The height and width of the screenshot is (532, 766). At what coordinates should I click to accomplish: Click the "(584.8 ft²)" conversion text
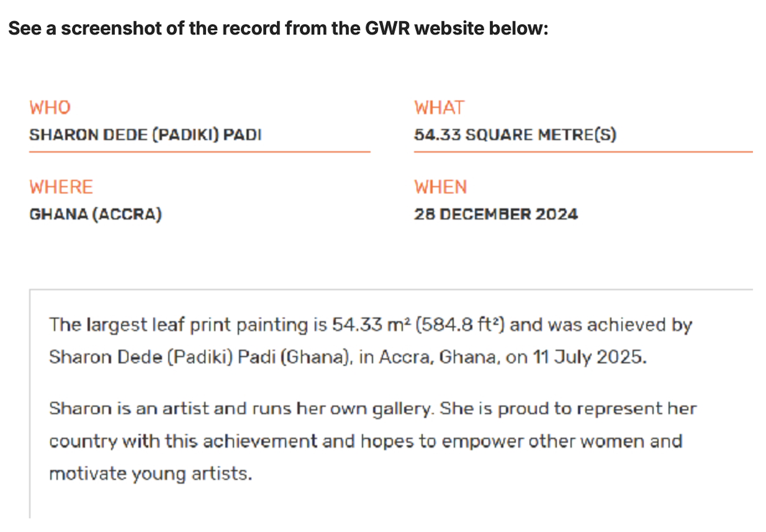click(460, 325)
